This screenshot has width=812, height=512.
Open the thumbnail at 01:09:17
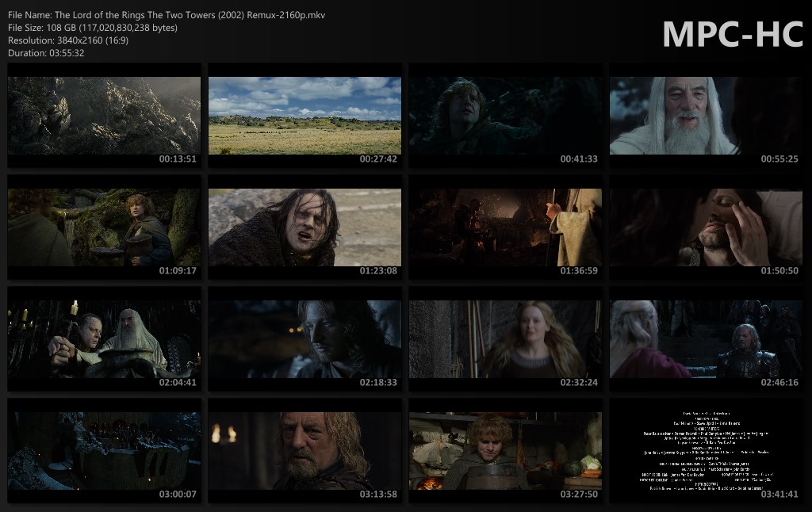click(104, 227)
